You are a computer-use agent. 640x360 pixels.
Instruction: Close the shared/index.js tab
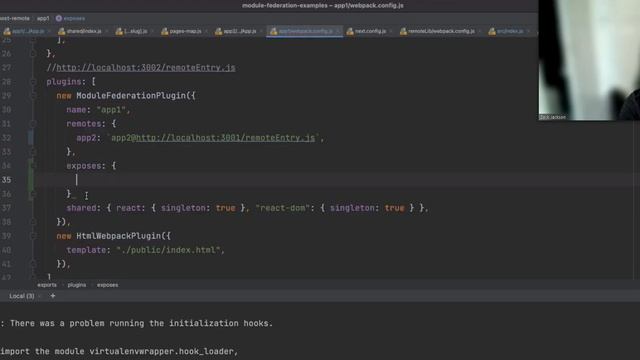click(x=107, y=31)
